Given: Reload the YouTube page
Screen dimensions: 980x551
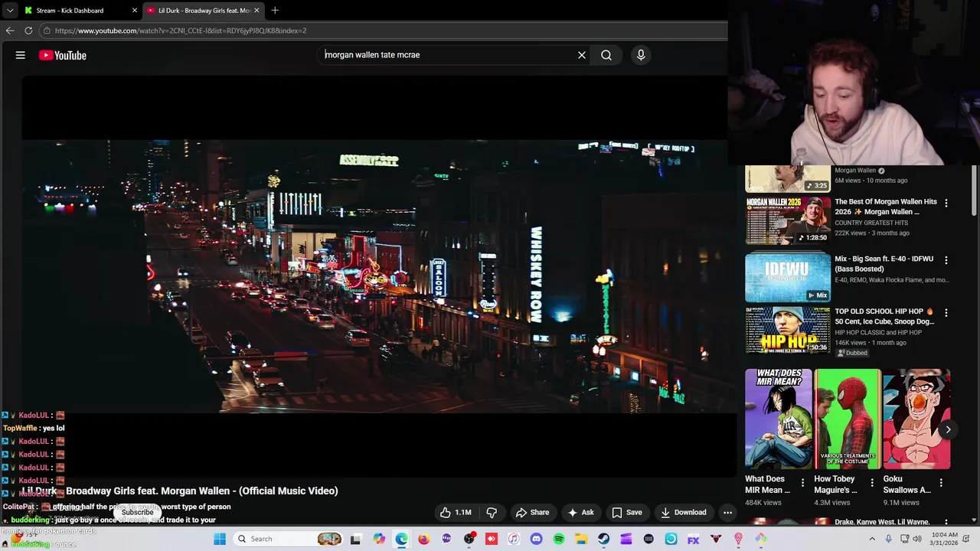Looking at the screenshot, I should [x=28, y=31].
